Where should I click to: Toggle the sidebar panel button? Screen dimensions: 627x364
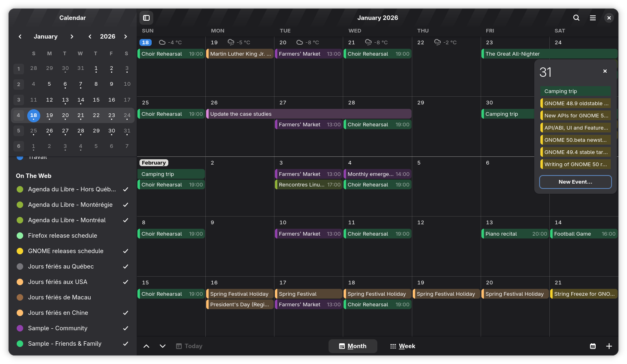coord(146,18)
